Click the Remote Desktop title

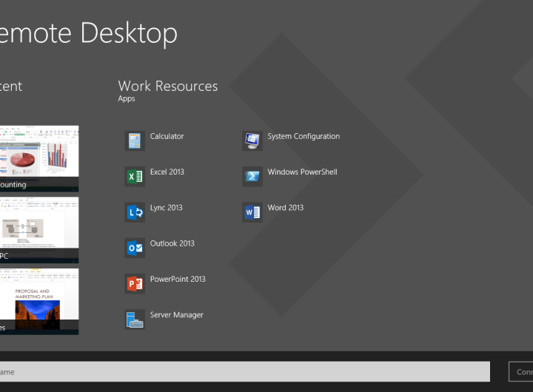point(88,33)
